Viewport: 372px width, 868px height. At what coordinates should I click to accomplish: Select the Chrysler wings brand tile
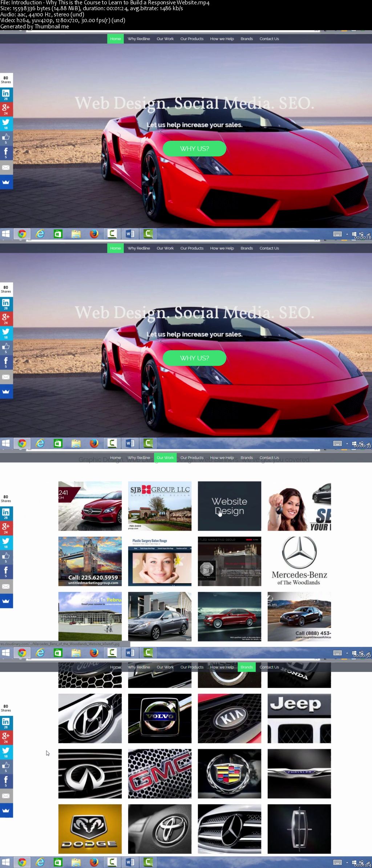click(299, 774)
